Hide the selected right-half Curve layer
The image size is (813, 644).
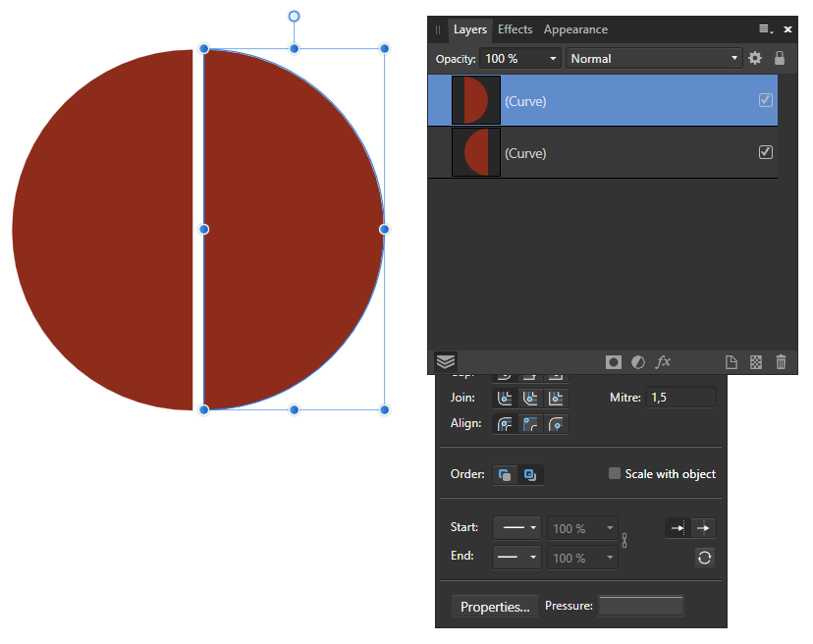tap(766, 100)
